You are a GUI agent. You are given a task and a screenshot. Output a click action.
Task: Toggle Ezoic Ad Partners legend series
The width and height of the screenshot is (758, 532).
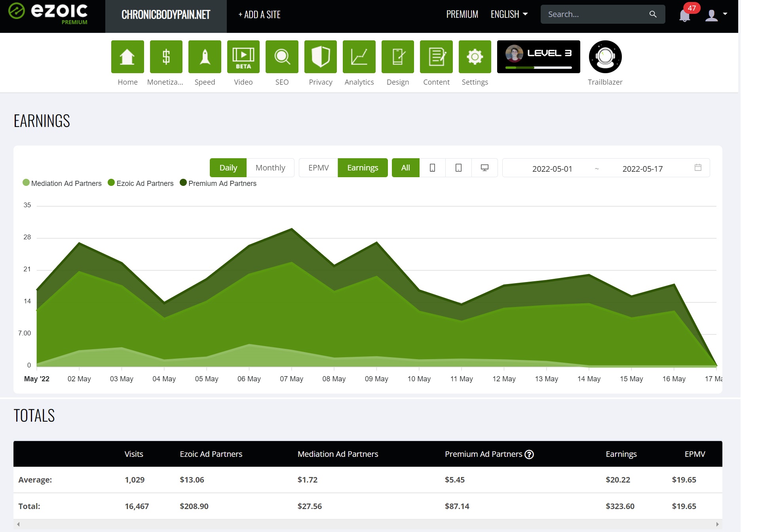141,183
